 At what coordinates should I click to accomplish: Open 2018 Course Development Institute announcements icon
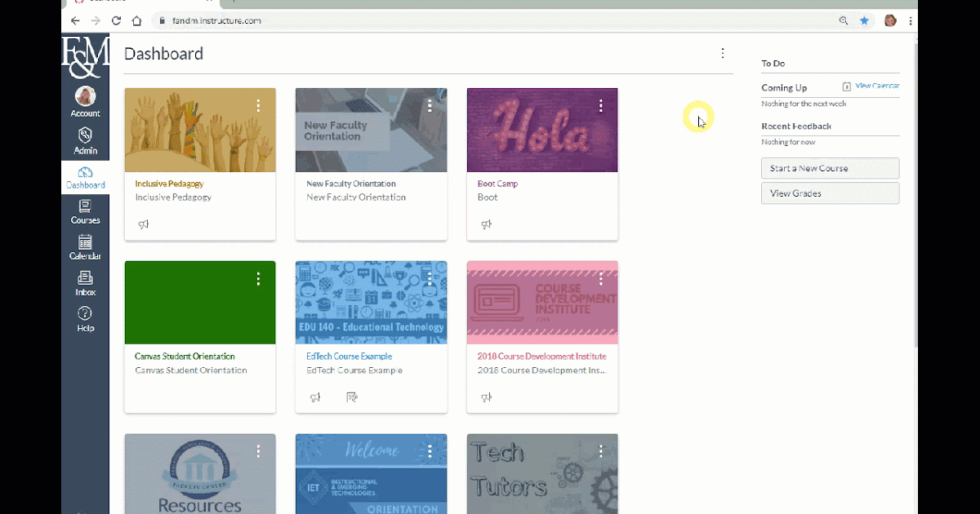click(x=486, y=397)
